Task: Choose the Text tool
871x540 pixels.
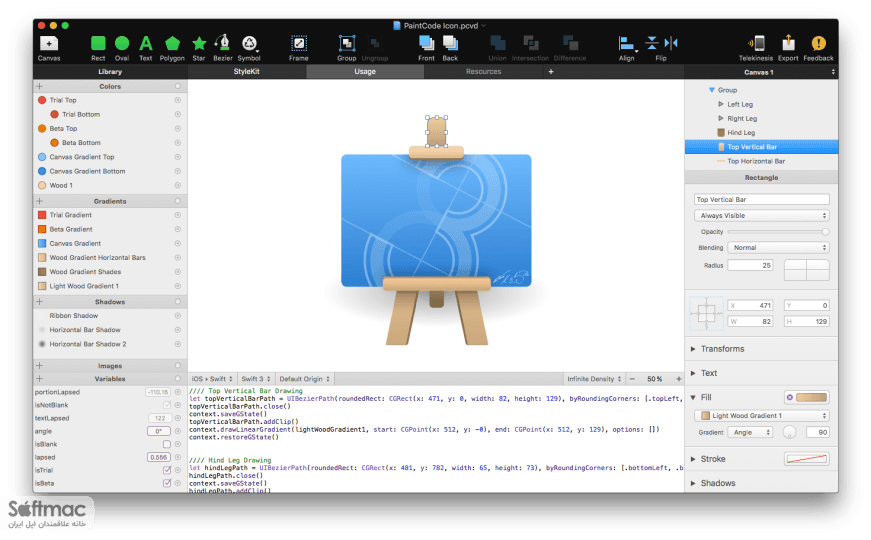Action: tap(146, 47)
